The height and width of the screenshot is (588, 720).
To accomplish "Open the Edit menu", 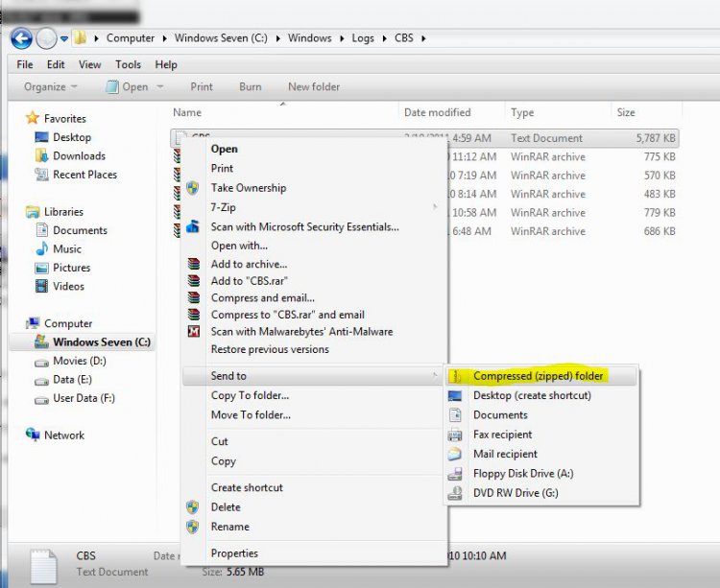I will 56,64.
